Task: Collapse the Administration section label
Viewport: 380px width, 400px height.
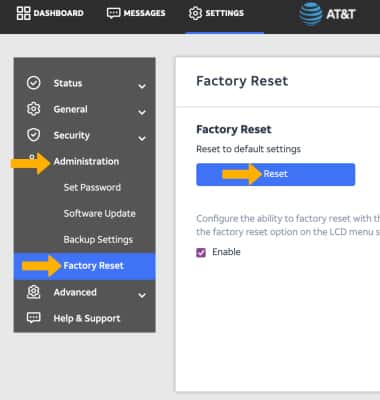Action: (86, 161)
